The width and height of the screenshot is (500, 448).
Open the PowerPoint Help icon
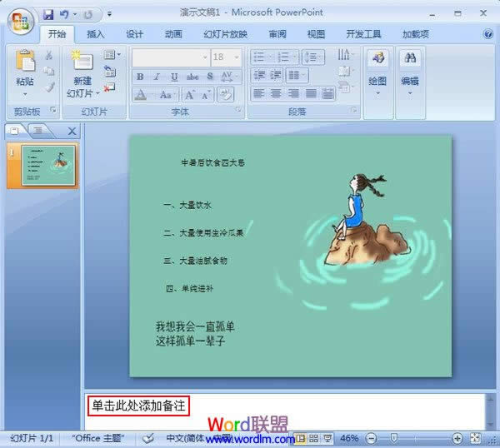(488, 34)
